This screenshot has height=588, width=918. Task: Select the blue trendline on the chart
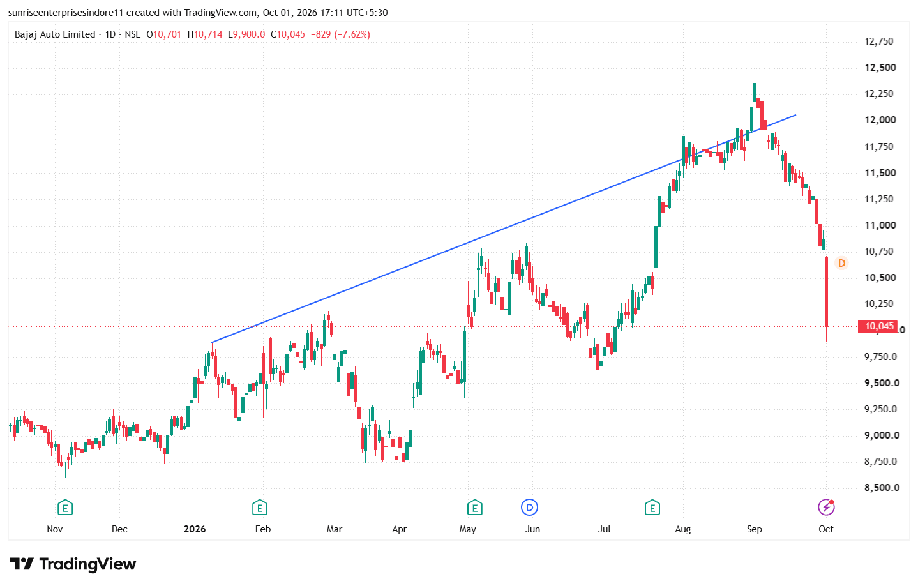[504, 229]
